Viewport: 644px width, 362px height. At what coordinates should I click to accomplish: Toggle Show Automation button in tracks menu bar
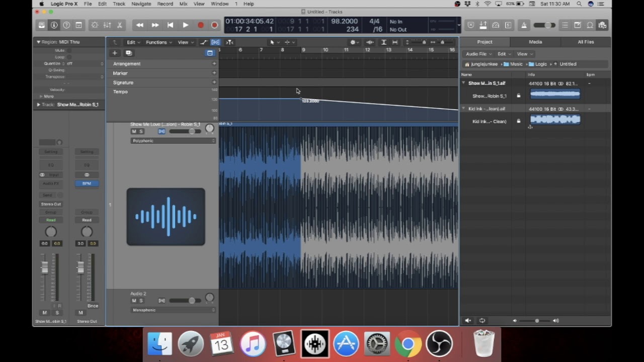coord(204,42)
